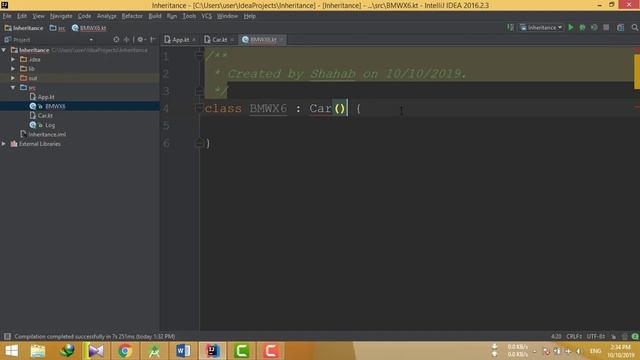This screenshot has height=360, width=640.
Task: Click collapse all icon in Project panel
Action: tap(127, 40)
